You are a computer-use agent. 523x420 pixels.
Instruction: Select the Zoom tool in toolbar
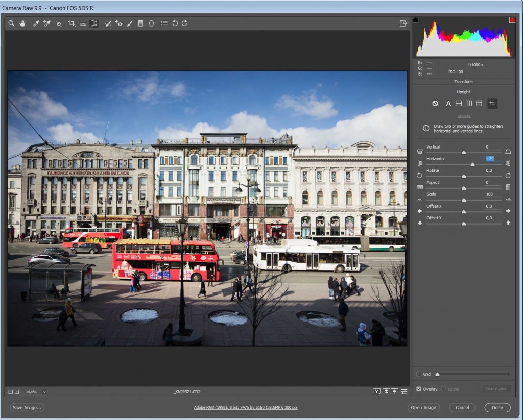(11, 23)
